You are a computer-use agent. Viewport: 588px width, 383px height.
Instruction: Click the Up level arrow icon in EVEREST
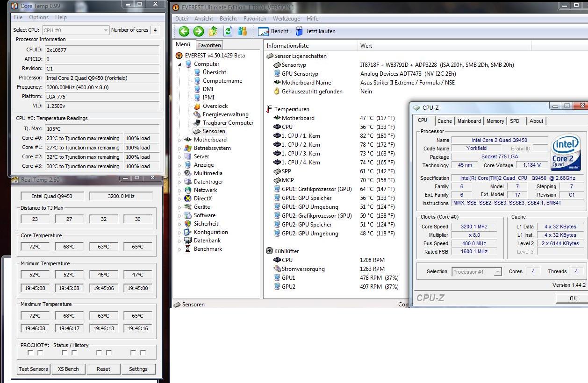pos(213,31)
